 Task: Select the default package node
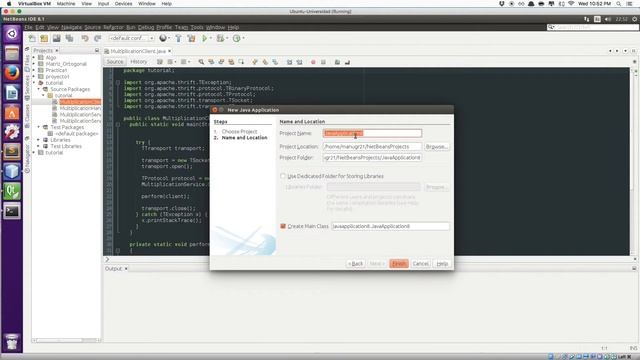[x=76, y=133]
